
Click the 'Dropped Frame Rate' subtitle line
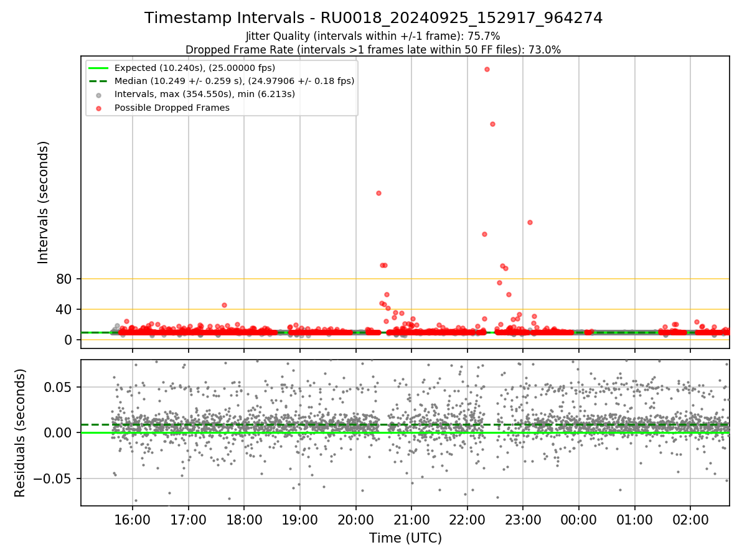(x=373, y=50)
